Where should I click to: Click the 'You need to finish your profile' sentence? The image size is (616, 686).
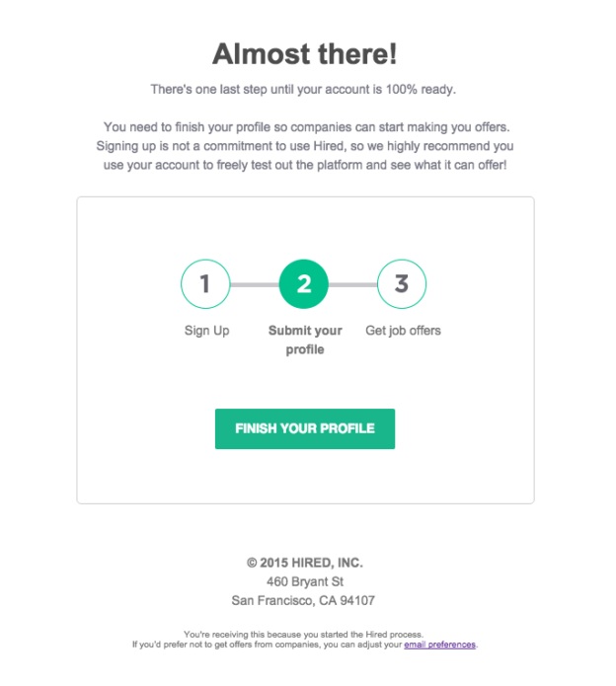coord(307,127)
